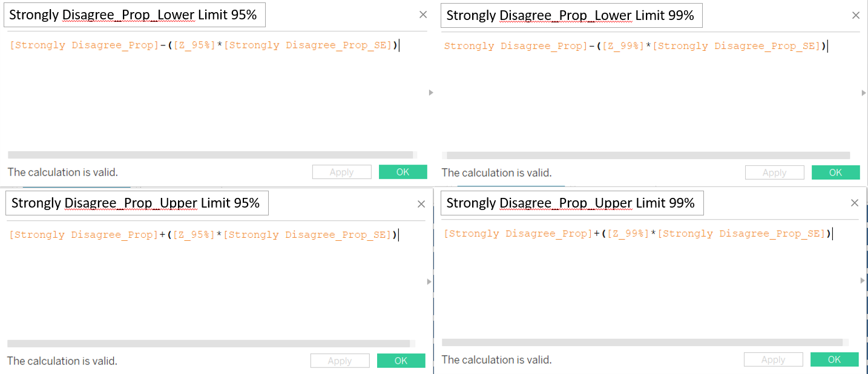868x374 pixels.
Task: Close the Lower Limit 99% calculation dialog
Action: (855, 16)
